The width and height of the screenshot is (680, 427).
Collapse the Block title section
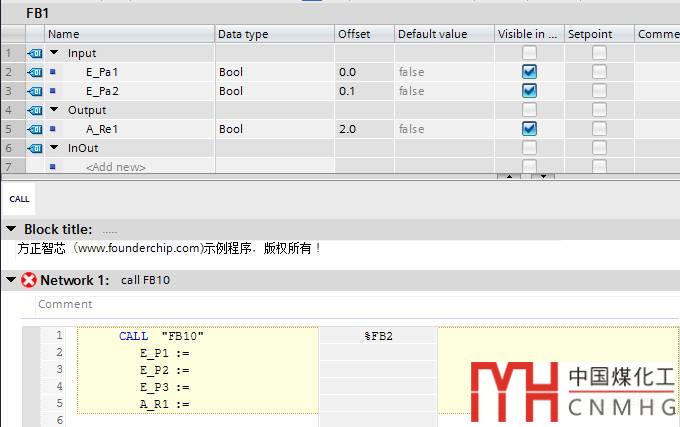[x=11, y=229]
